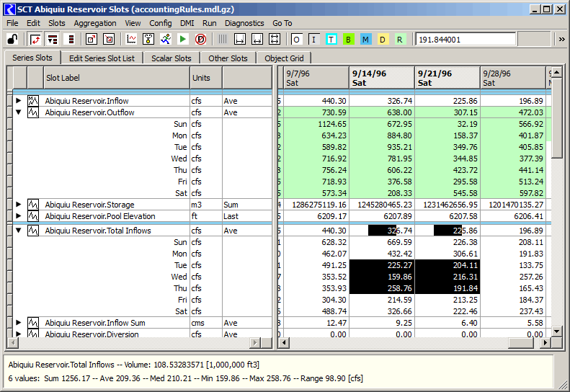Set the cyan T target flag
570x392 pixels.
click(x=331, y=40)
